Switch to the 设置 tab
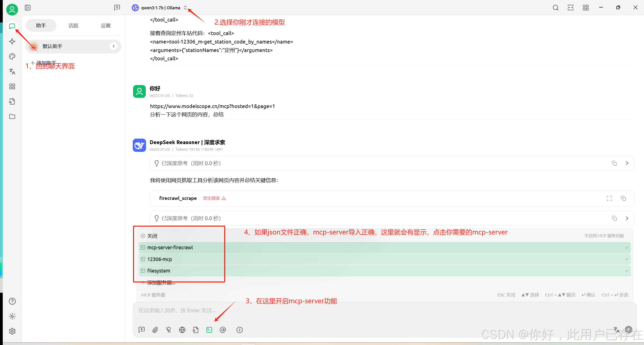The image size is (644, 345). point(106,26)
